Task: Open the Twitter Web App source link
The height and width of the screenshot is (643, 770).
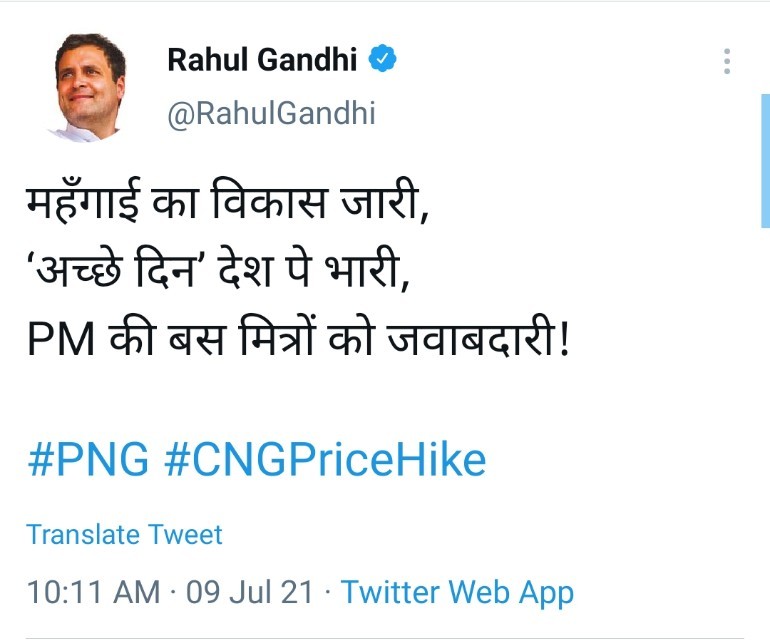Action: click(x=457, y=592)
